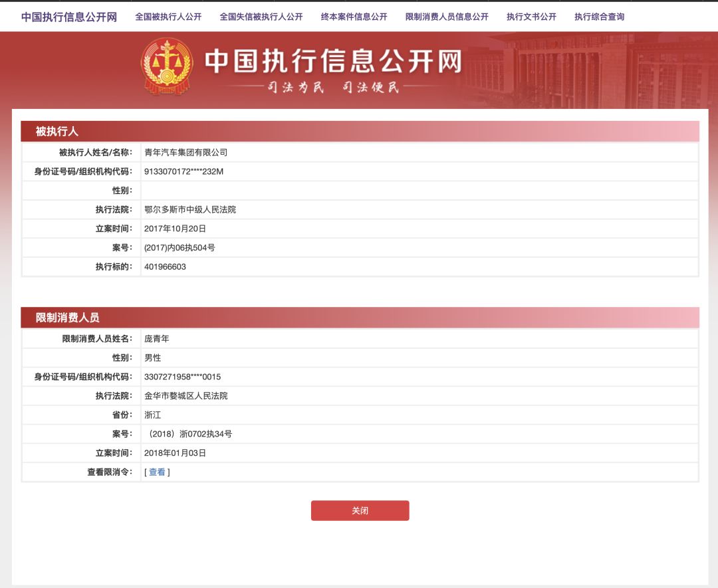The width and height of the screenshot is (718, 588).
Task: Click label 省份
Action: click(x=122, y=415)
